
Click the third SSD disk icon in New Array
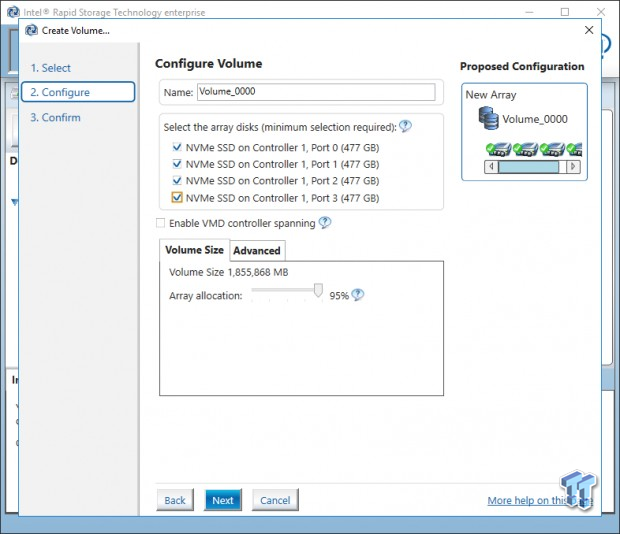552,149
